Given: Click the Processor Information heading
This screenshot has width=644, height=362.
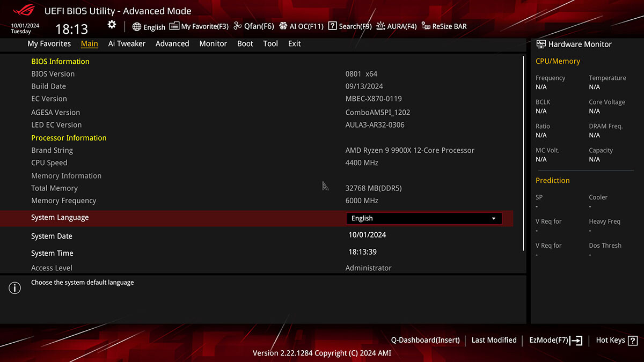Looking at the screenshot, I should pyautogui.click(x=69, y=138).
